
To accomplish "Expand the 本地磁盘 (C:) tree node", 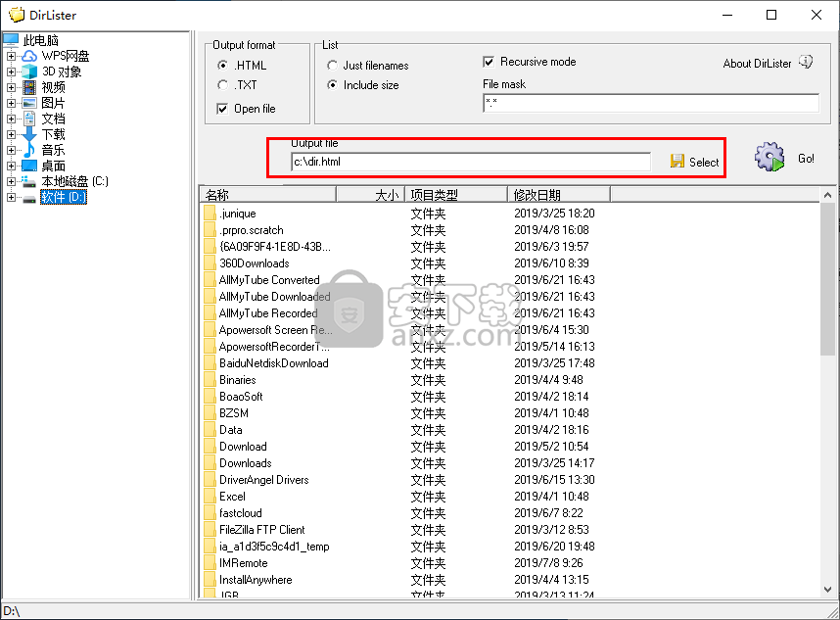I will point(11,181).
